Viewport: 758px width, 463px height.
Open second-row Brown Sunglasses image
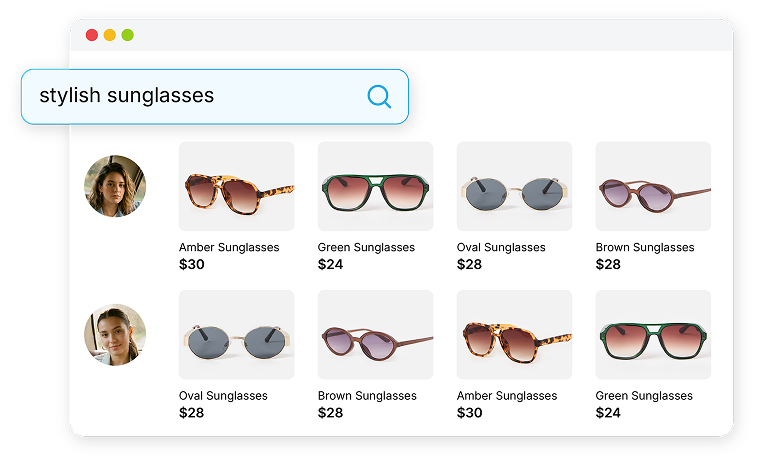click(x=375, y=334)
